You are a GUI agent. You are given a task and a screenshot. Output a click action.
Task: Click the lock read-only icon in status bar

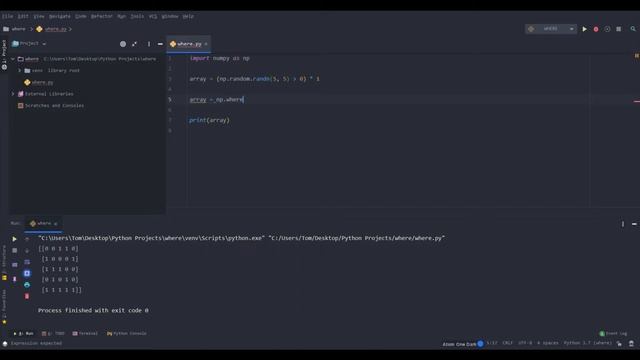point(619,344)
